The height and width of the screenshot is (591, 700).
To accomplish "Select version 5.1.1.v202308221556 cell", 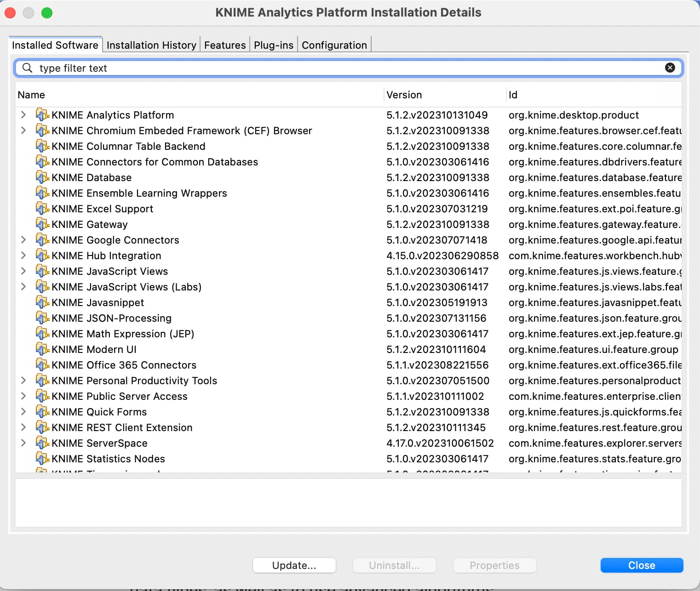I will point(437,365).
